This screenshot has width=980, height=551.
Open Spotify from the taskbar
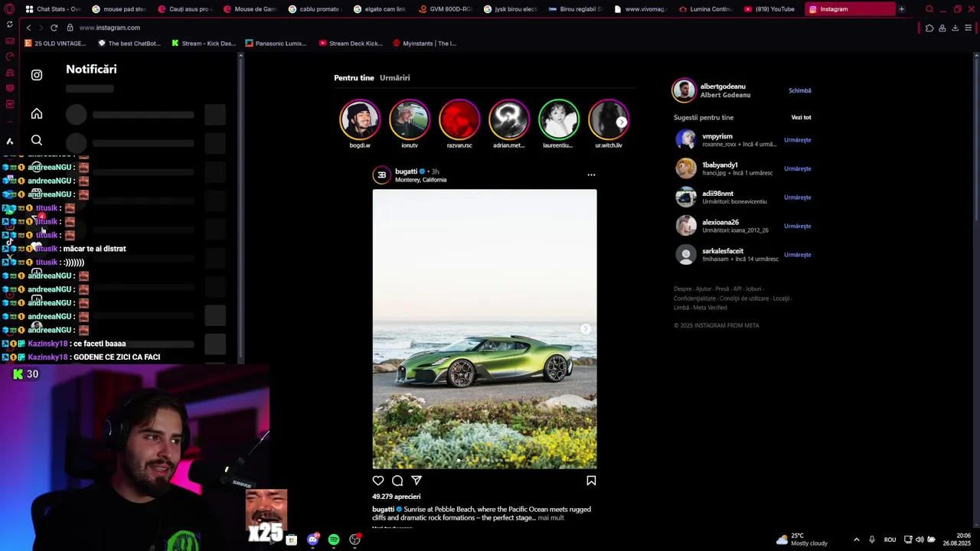[x=334, y=540]
